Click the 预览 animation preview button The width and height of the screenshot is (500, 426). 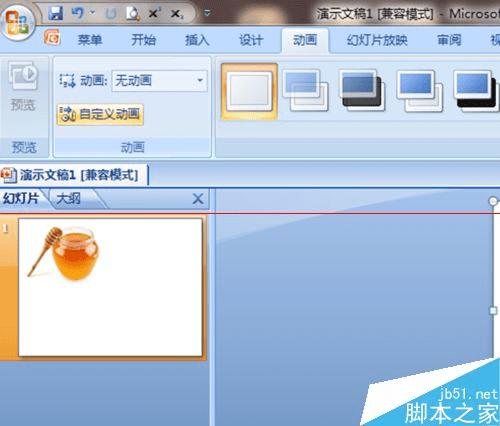click(23, 86)
